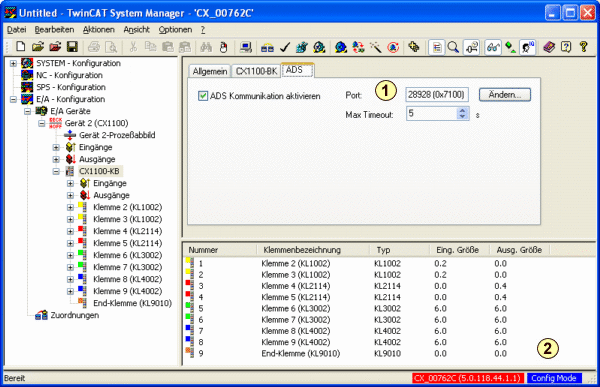This screenshot has width=600, height=387.
Task: Open the ? help menu
Action: (x=203, y=29)
